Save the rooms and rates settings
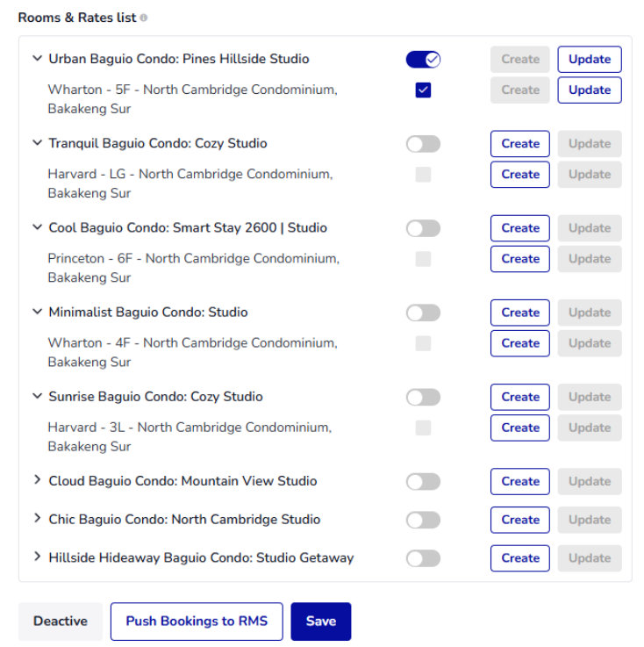The width and height of the screenshot is (644, 647). pyautogui.click(x=321, y=622)
